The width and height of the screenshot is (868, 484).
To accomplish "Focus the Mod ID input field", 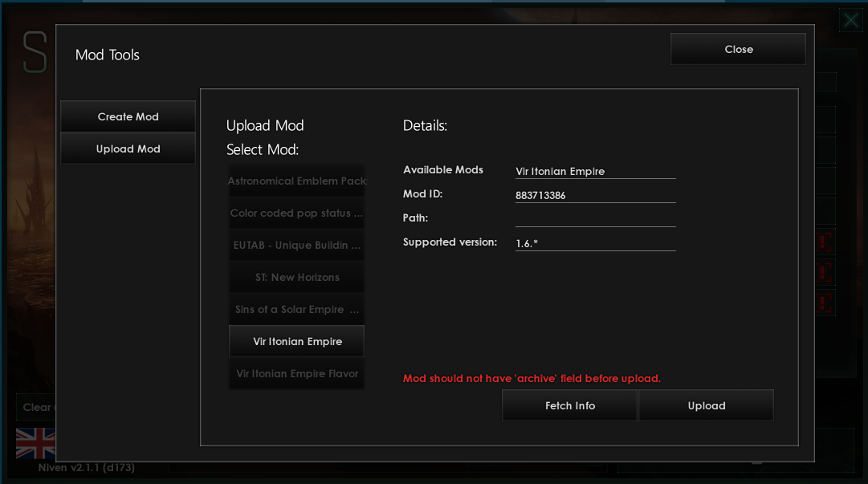I will click(595, 195).
